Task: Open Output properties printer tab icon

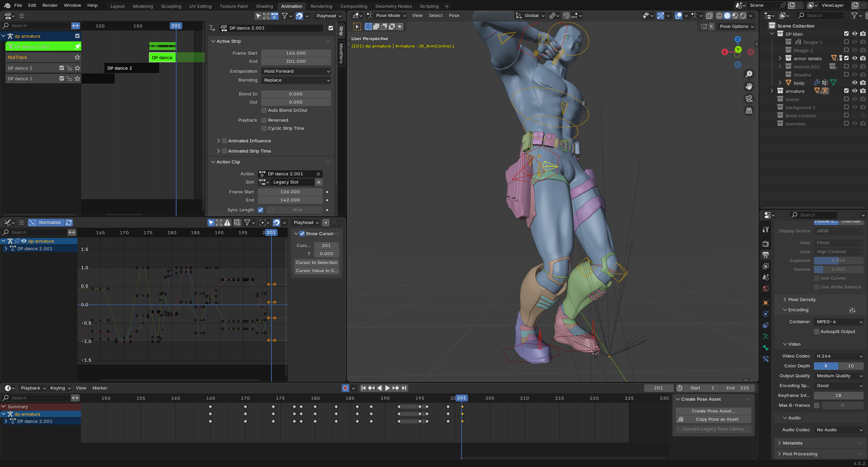Action: (x=766, y=255)
